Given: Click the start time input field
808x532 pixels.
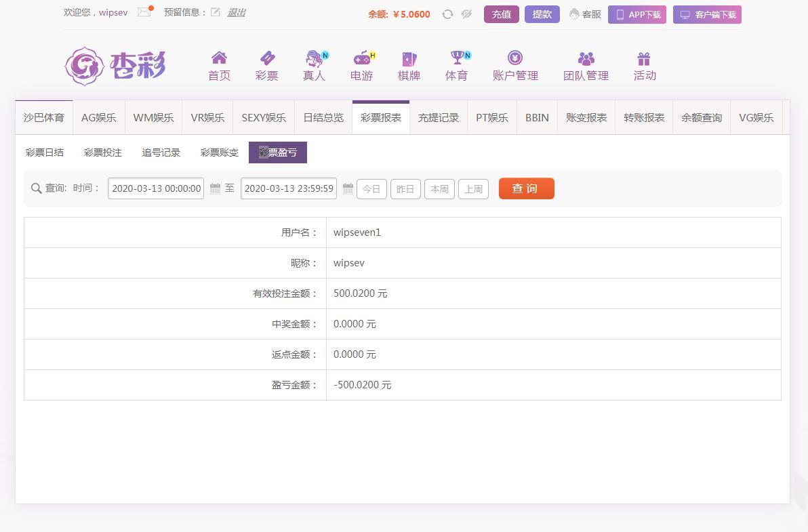Looking at the screenshot, I should [x=156, y=188].
